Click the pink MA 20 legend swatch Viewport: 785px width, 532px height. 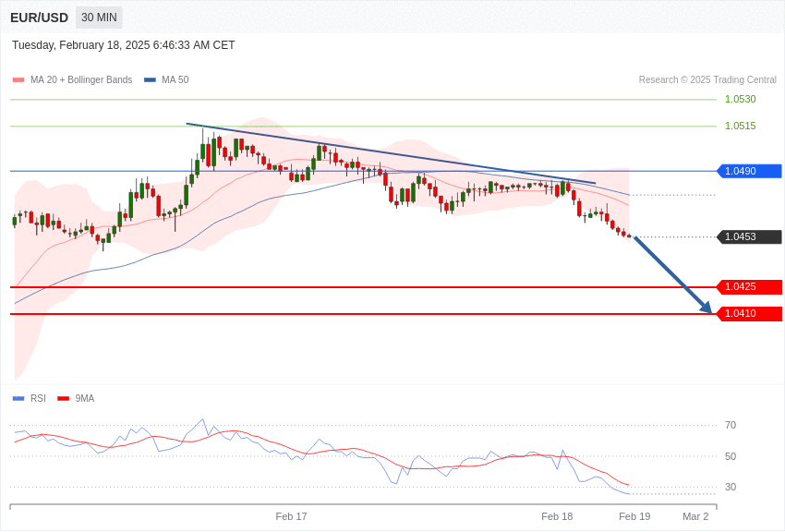coord(18,80)
